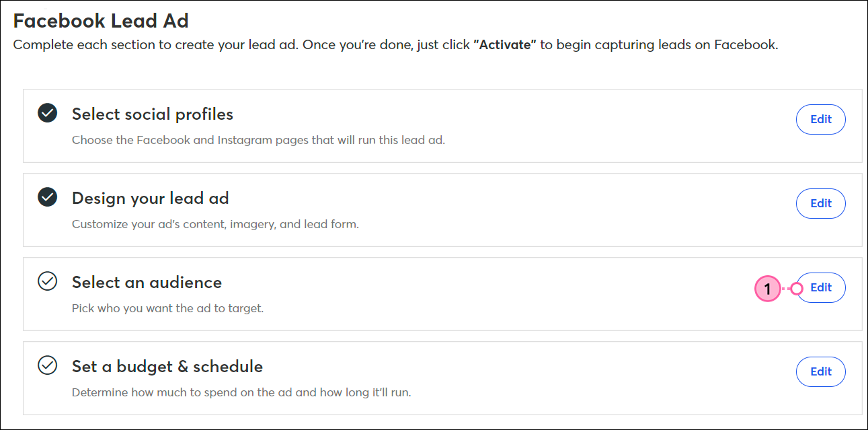Open the Design your lead ad heading

(151, 199)
